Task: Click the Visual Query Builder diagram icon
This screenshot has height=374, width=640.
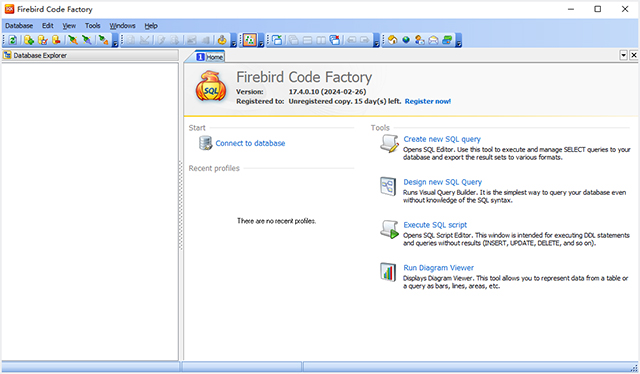Action: pos(388,187)
